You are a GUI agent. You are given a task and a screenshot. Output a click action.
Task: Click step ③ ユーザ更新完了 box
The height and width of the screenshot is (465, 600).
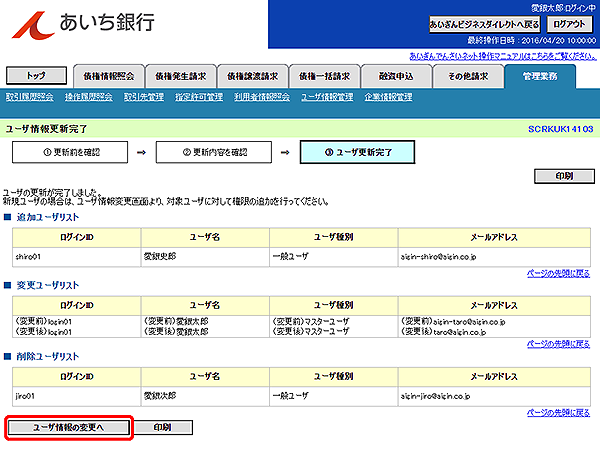point(357,152)
